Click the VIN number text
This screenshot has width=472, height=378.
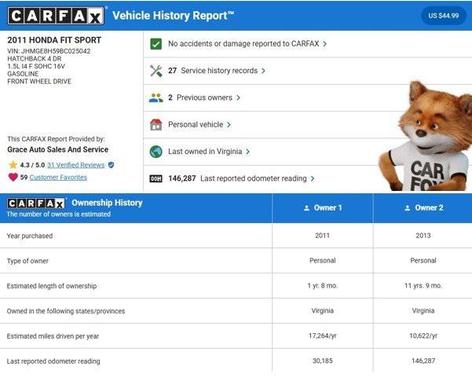[49, 51]
